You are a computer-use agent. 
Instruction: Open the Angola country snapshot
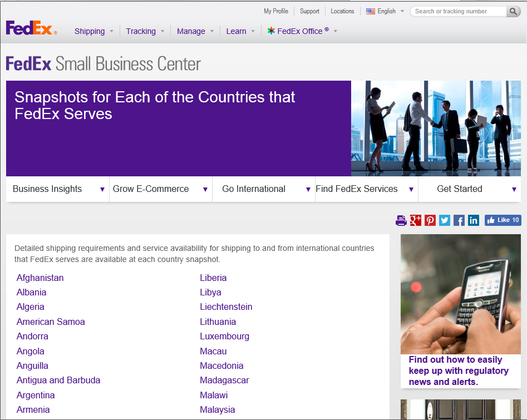pos(30,351)
